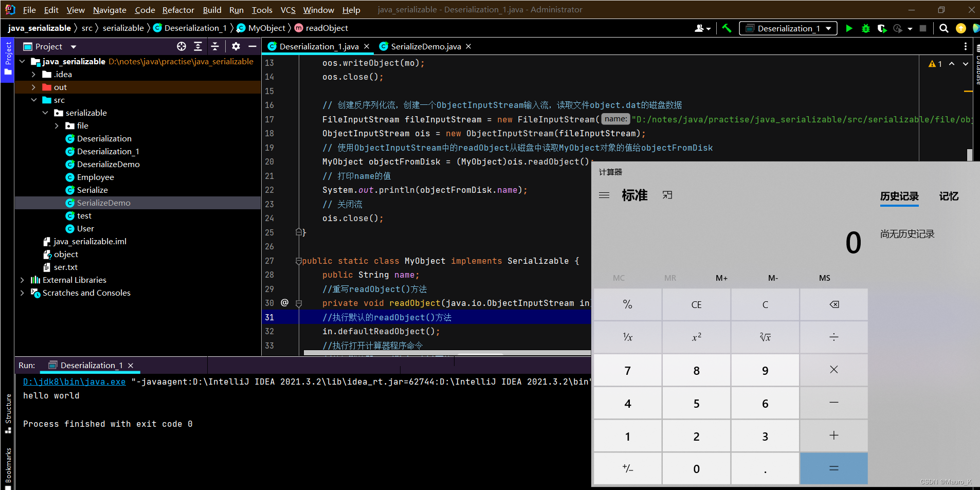
Task: Click the user account icon in toolbar
Action: click(x=702, y=28)
